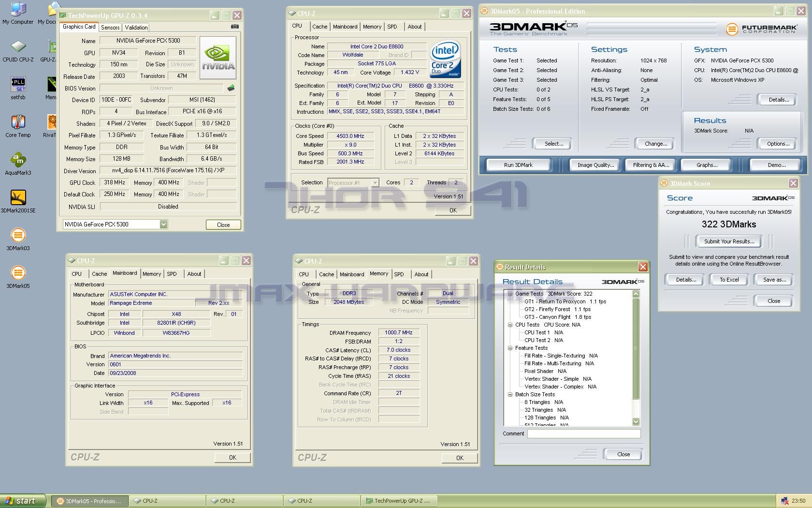Image resolution: width=812 pixels, height=508 pixels.
Task: Click OK in top CPU-Z window
Action: tap(453, 210)
